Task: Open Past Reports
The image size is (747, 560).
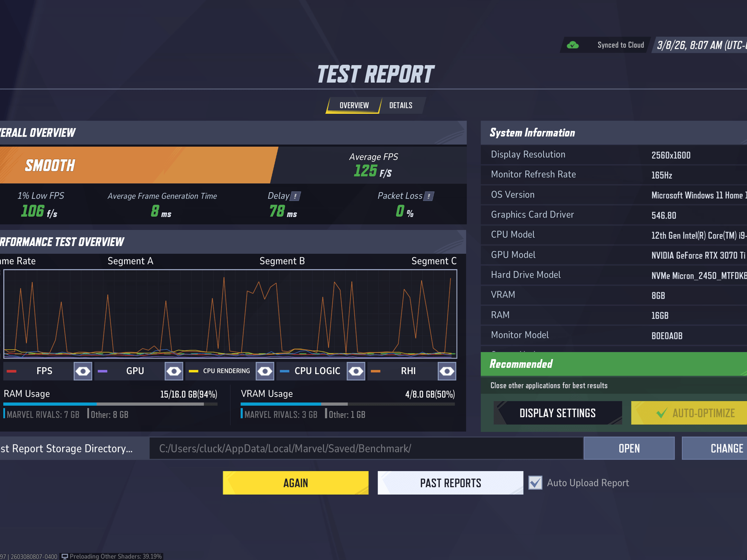Action: click(x=450, y=483)
